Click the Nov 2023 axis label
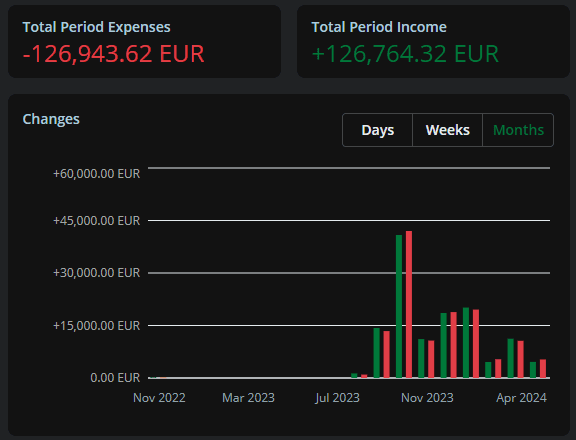Viewport: 576px width, 440px height. pos(427,398)
